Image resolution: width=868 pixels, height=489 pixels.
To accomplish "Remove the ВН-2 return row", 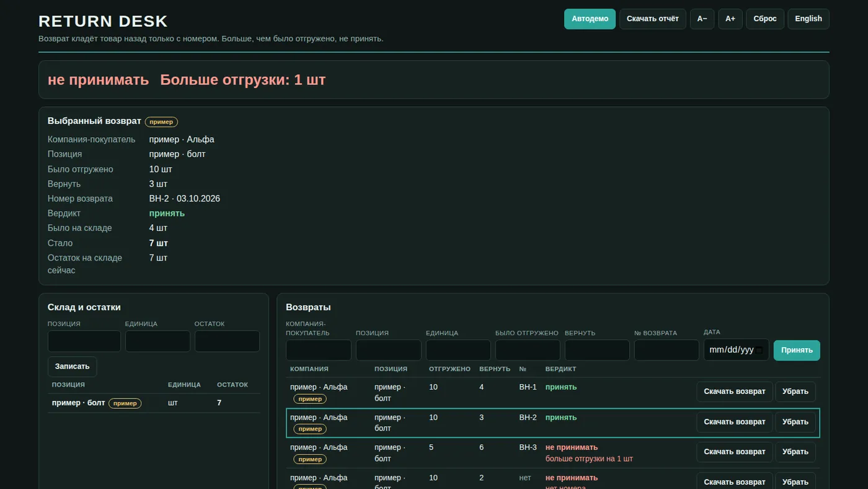I will coord(795,422).
